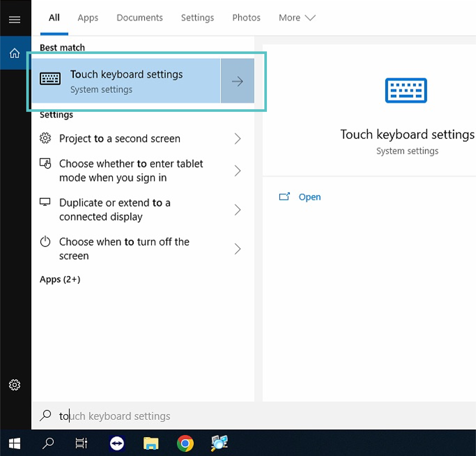Image resolution: width=476 pixels, height=456 pixels.
Task: Open the sidebar settings gear icon
Action: (x=15, y=385)
